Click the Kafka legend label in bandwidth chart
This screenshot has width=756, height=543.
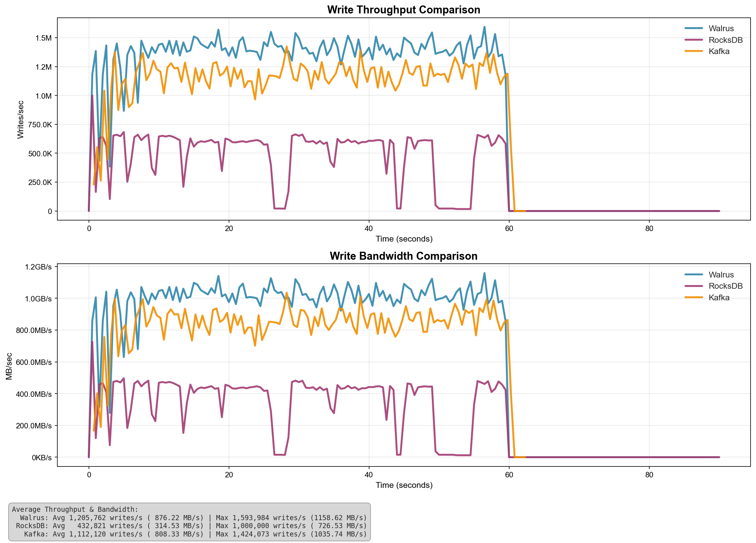(719, 297)
